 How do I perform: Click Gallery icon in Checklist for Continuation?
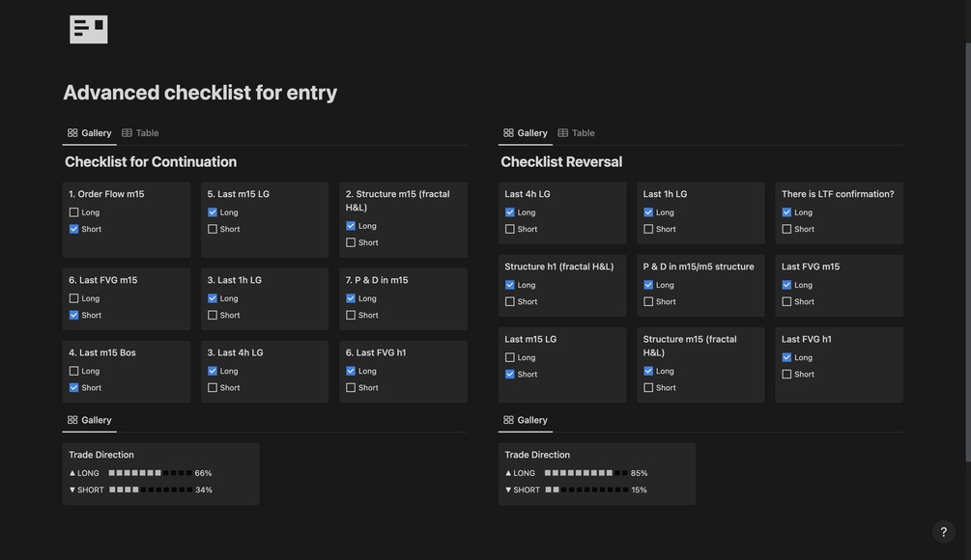72,133
